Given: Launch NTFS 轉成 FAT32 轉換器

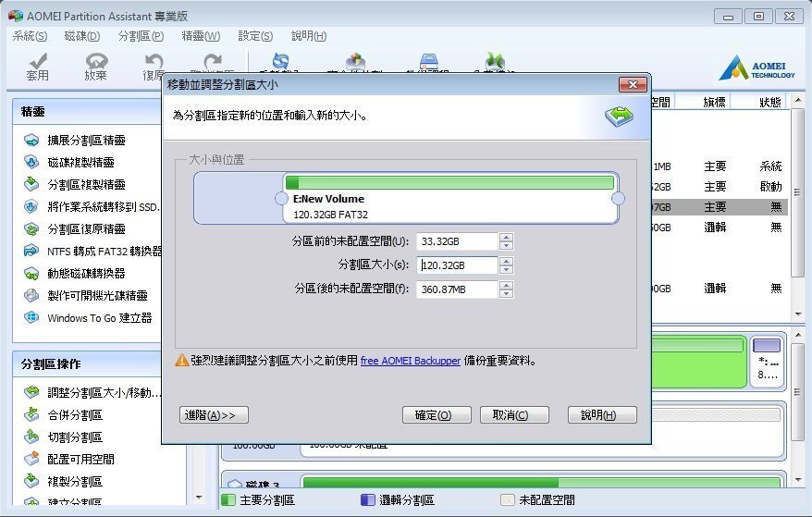Looking at the screenshot, I should [x=105, y=252].
